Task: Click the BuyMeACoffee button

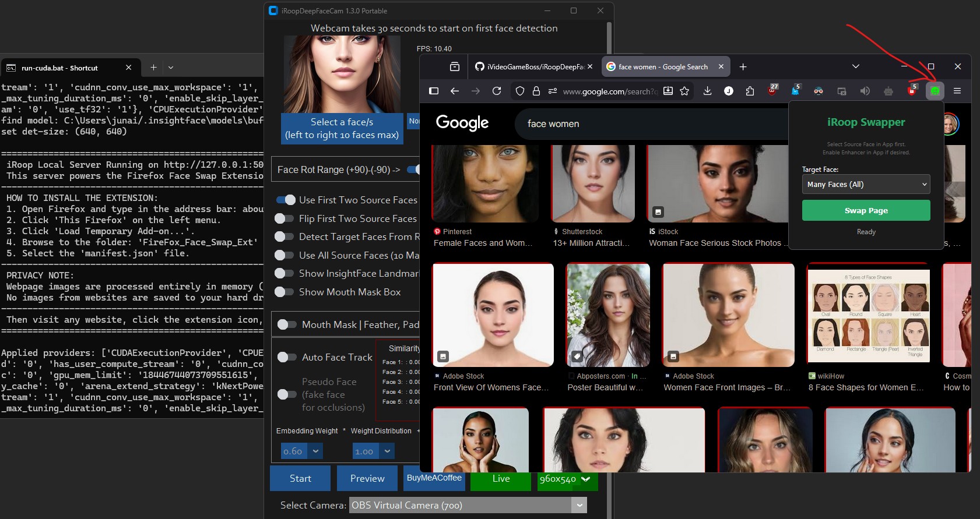Action: [x=434, y=478]
